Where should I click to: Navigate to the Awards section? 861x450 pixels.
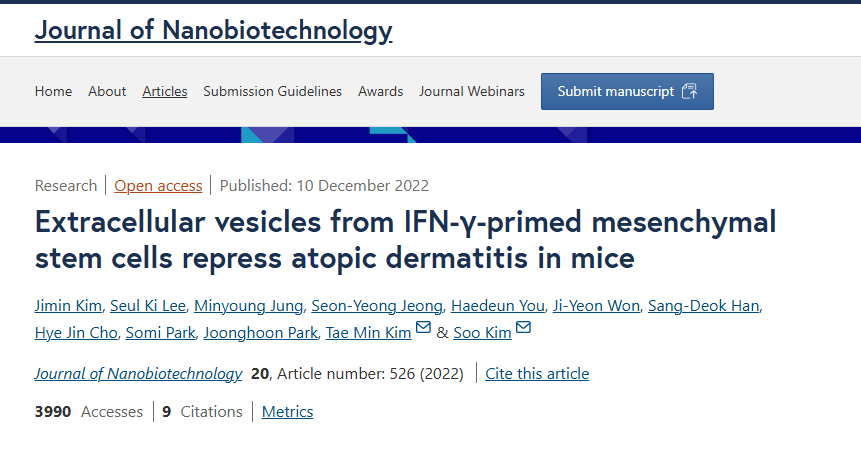coord(380,91)
